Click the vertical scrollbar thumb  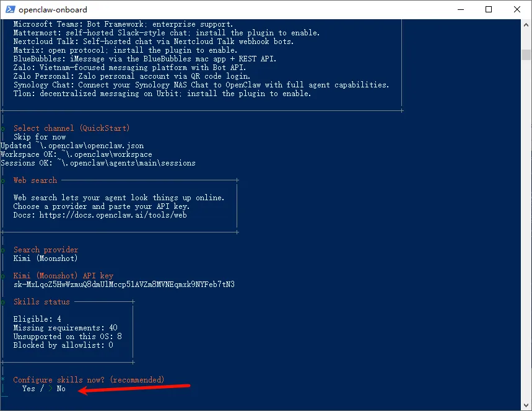(x=526, y=55)
